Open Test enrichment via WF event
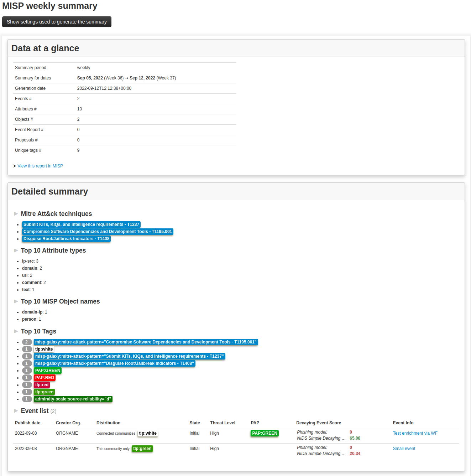The width and height of the screenshot is (471, 476). (x=415, y=433)
